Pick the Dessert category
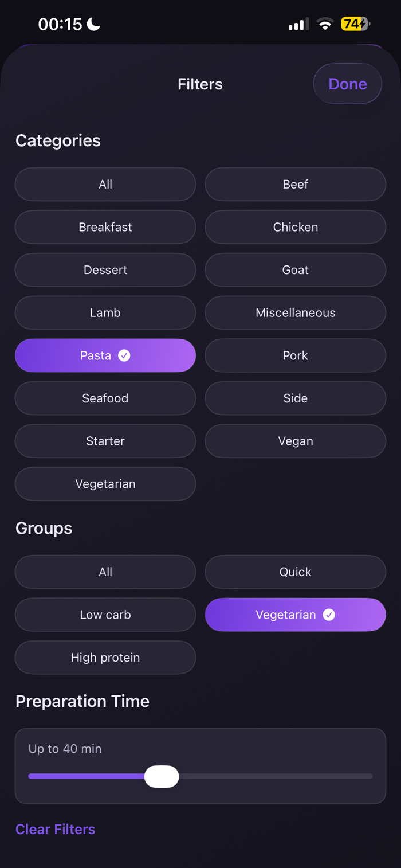This screenshot has height=868, width=401. (x=105, y=269)
